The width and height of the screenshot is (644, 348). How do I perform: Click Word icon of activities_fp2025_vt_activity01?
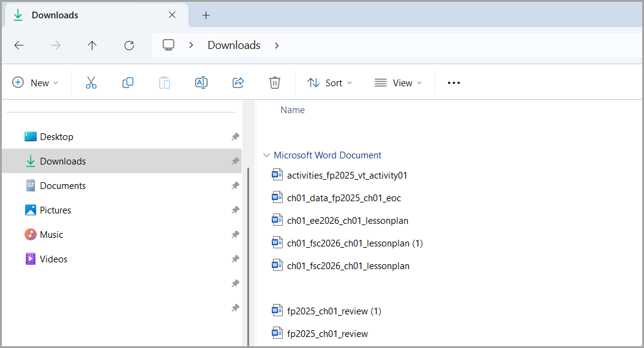pyautogui.click(x=277, y=174)
